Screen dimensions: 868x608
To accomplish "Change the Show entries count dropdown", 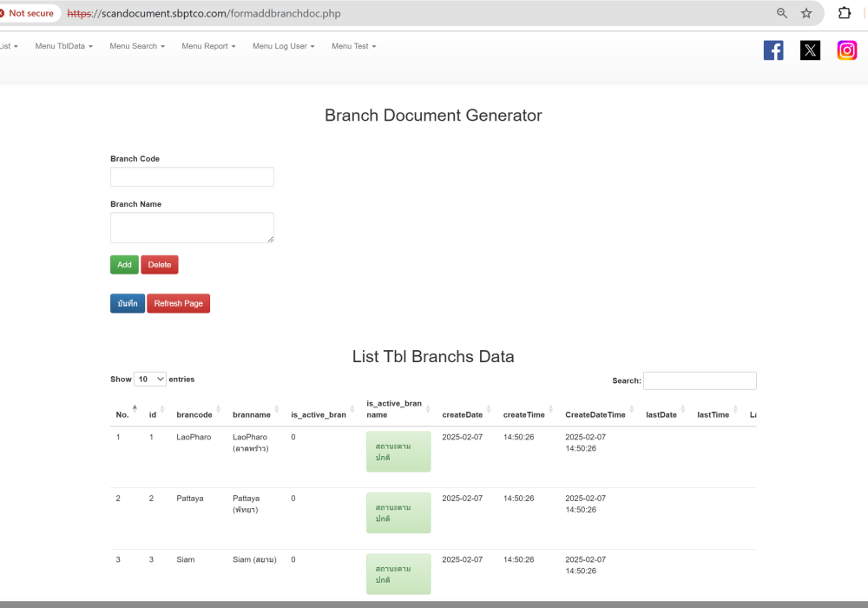I will (x=150, y=380).
